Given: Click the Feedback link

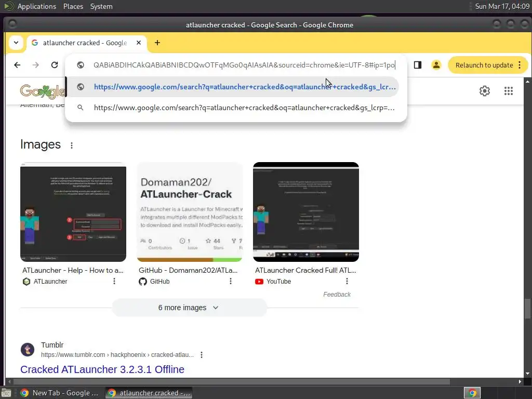Looking at the screenshot, I should click(x=337, y=295).
